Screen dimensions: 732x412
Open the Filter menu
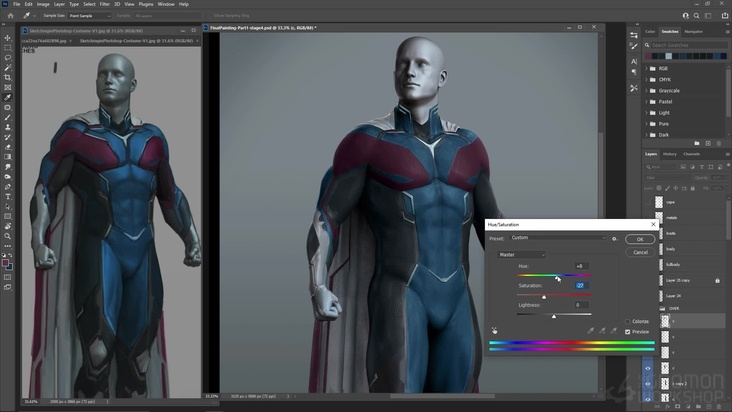(105, 4)
